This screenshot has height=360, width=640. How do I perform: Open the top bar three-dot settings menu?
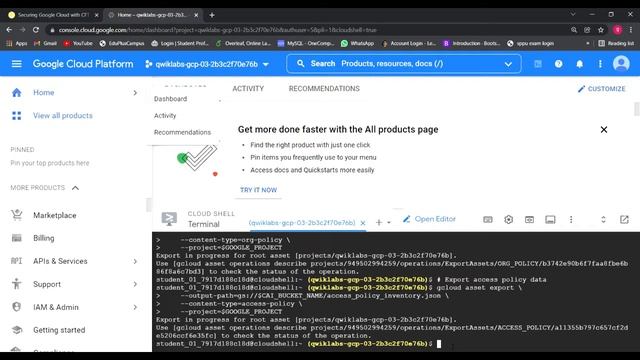(600, 64)
